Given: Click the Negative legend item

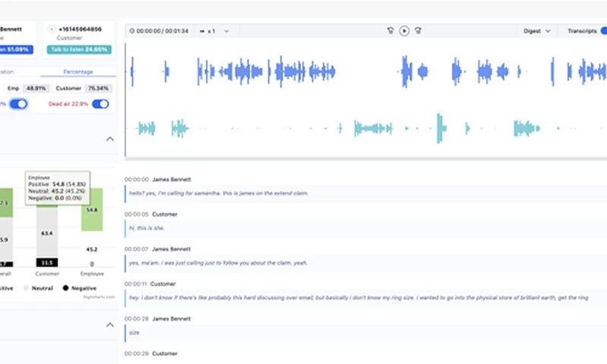Looking at the screenshot, I should 80,288.
